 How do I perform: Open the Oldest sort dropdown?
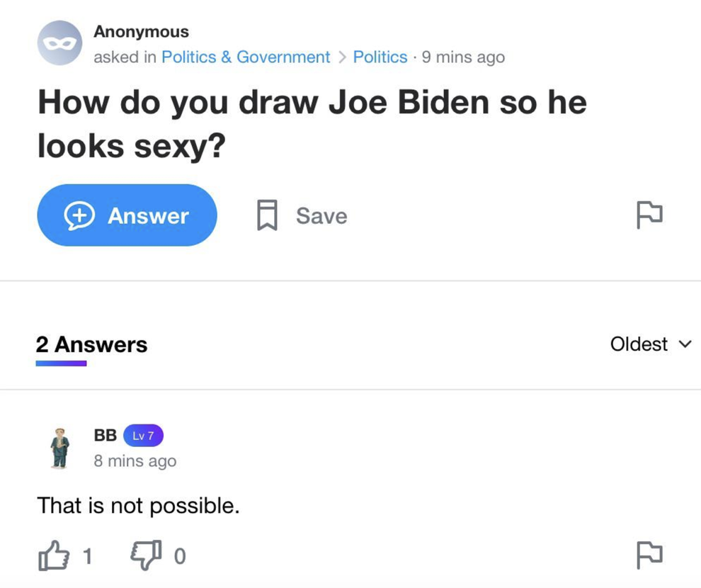pyautogui.click(x=638, y=344)
